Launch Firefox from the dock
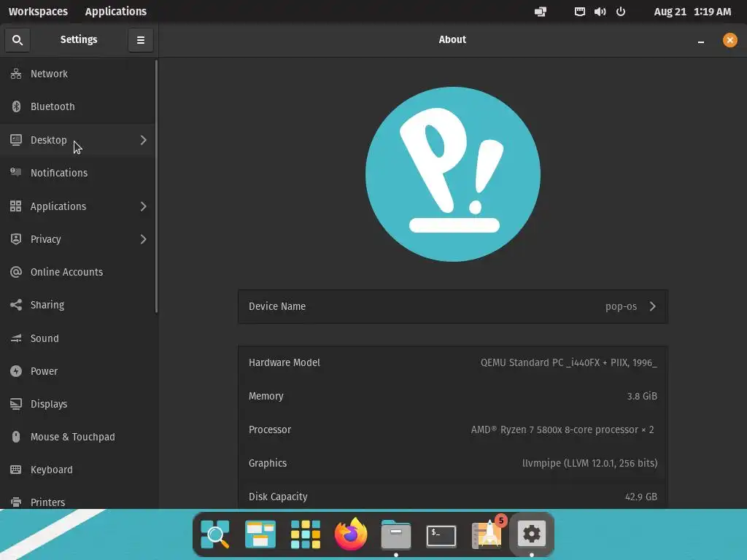 click(x=351, y=534)
